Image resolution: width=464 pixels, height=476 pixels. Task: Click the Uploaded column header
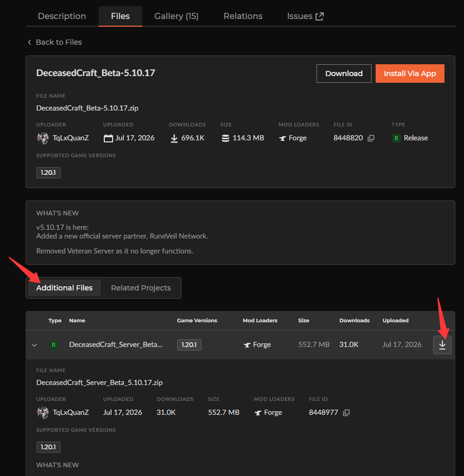[x=396, y=321]
